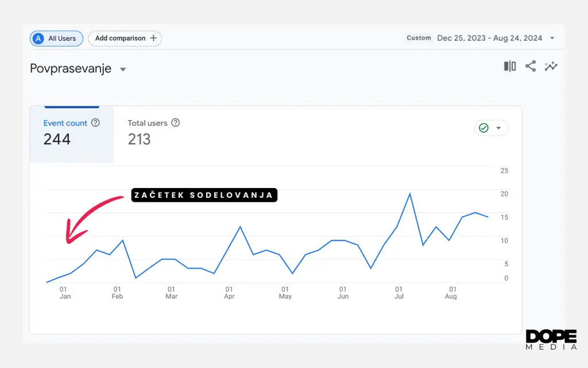The height and width of the screenshot is (368, 588).
Task: Click the 01 Jun axis label
Action: click(343, 293)
